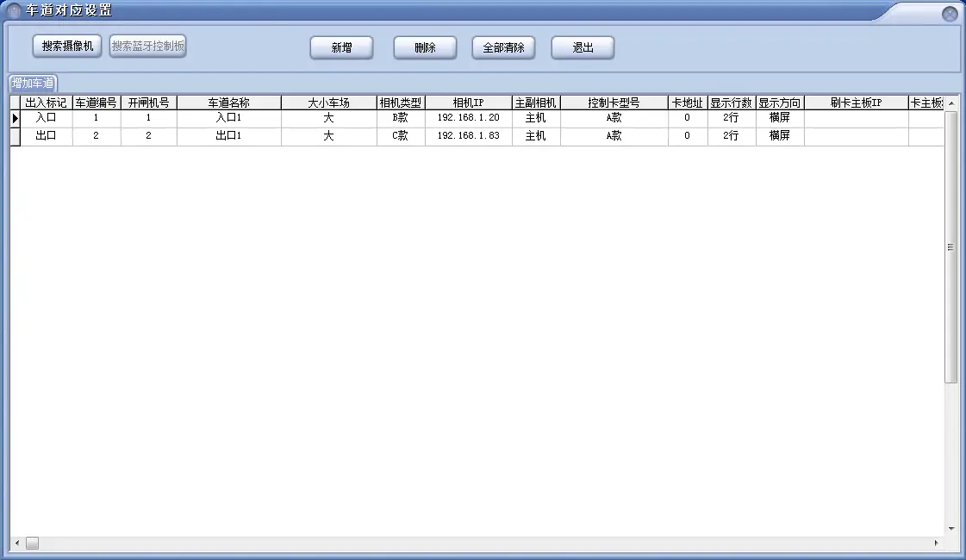Click the horizontal scrollbar left arrow
The image size is (966, 560).
16,543
